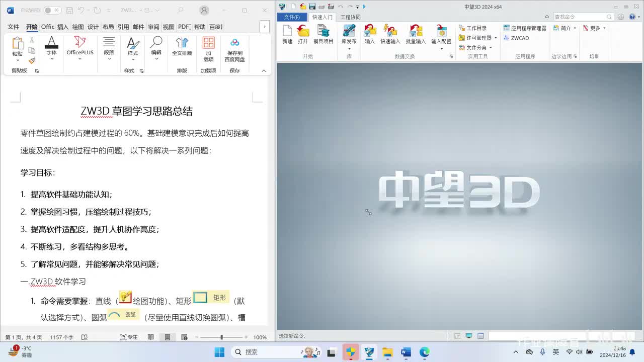Screen dimensions: 644x362
Task: Expand the 粘贴 paste options arrow
Action: click(18, 59)
